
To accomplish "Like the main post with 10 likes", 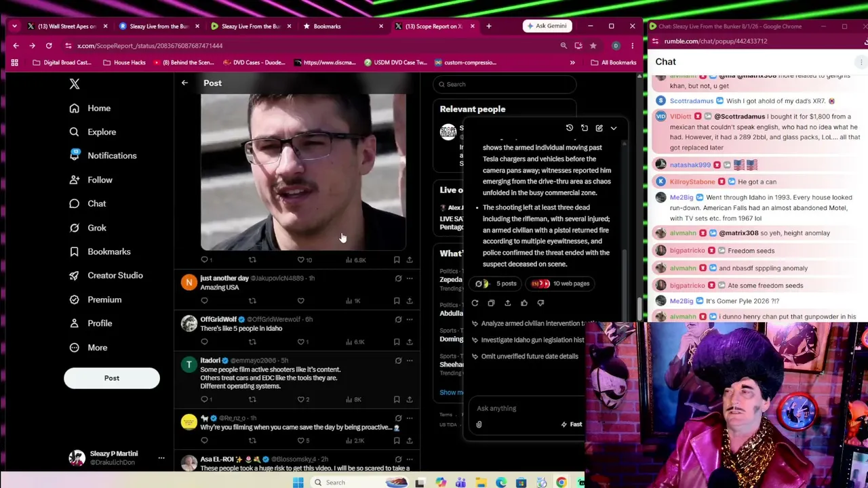I will [x=304, y=260].
